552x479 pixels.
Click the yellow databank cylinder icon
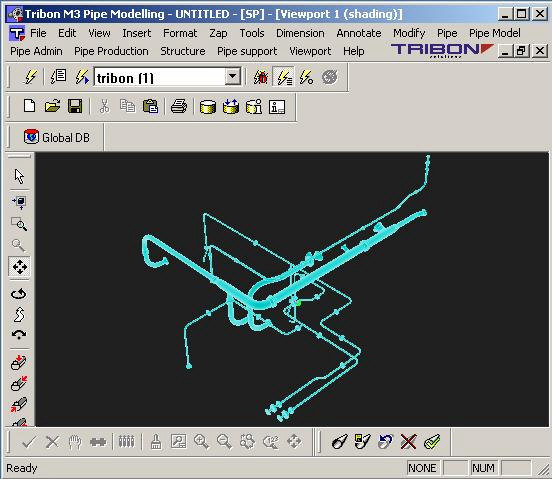click(208, 107)
